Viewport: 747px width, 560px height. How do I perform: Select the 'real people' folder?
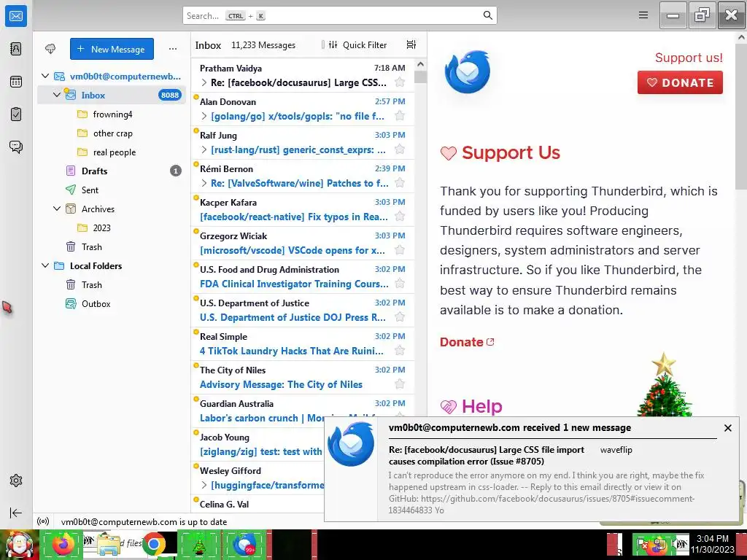(112, 152)
